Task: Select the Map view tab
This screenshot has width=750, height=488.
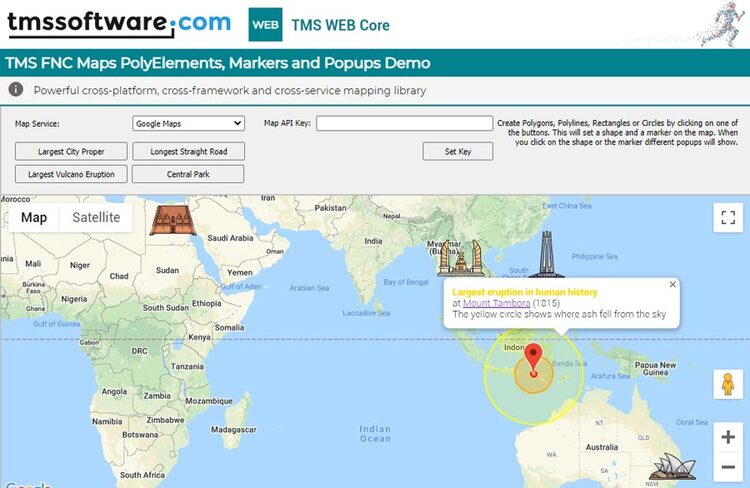Action: tap(34, 218)
